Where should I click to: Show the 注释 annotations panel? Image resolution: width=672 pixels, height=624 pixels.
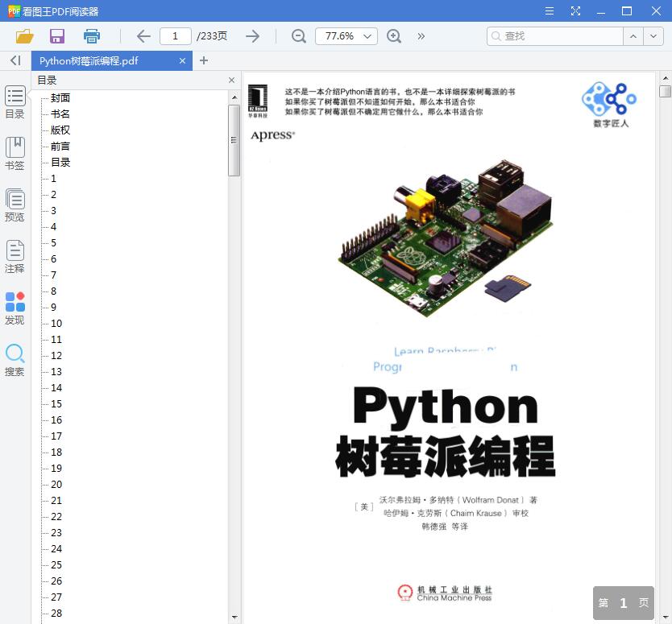(15, 256)
